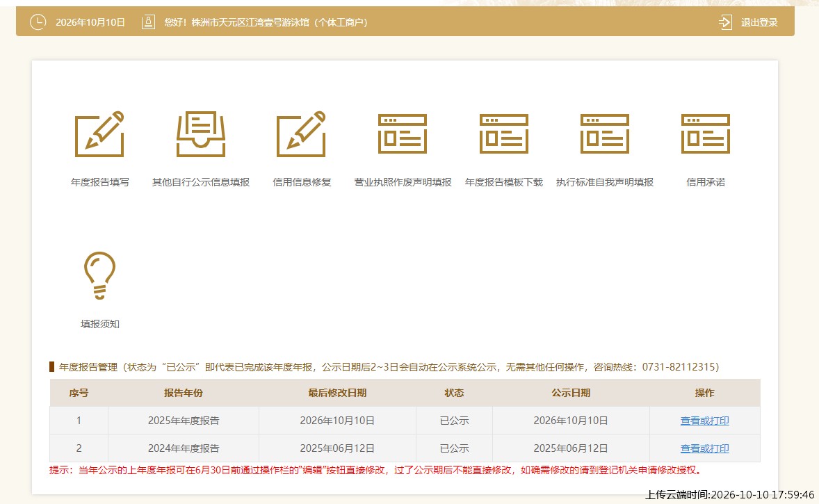Click the 退出登录 link
Viewport: 819px width, 504px height.
point(759,22)
